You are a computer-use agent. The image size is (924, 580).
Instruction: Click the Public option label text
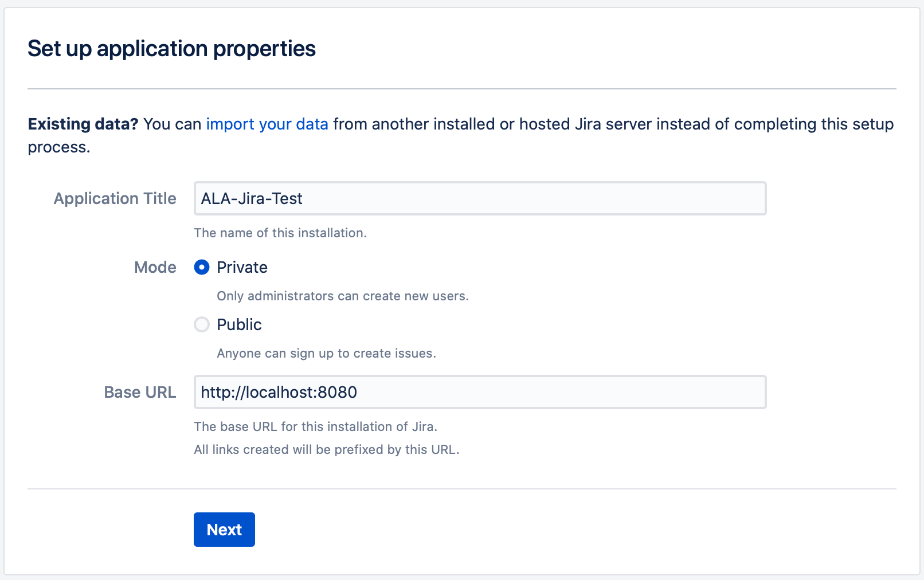pyautogui.click(x=239, y=324)
